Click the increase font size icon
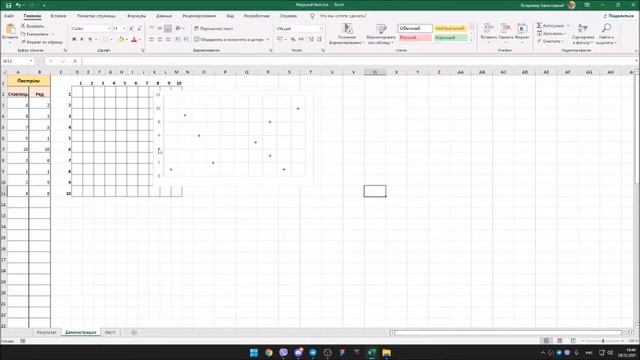 tap(131, 29)
